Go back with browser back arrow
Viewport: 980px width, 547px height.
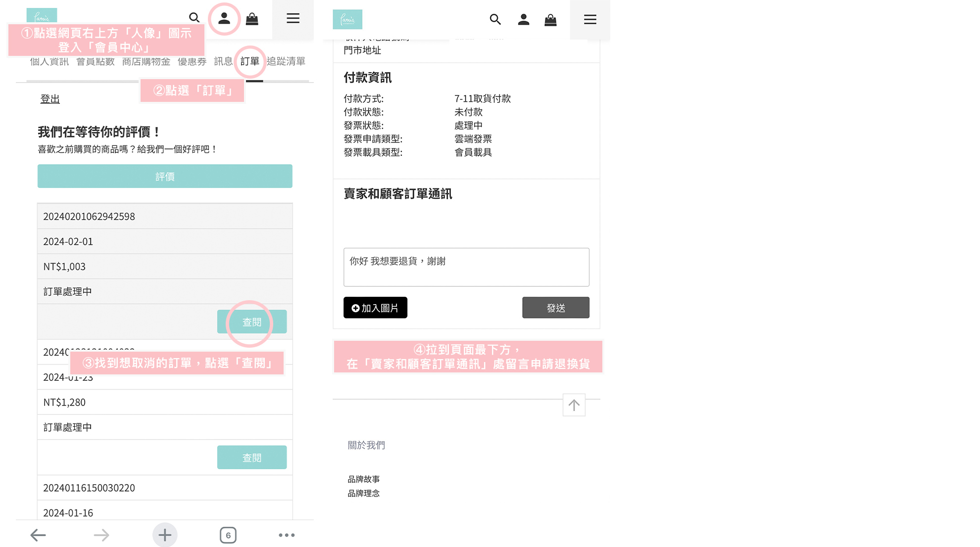[38, 535]
